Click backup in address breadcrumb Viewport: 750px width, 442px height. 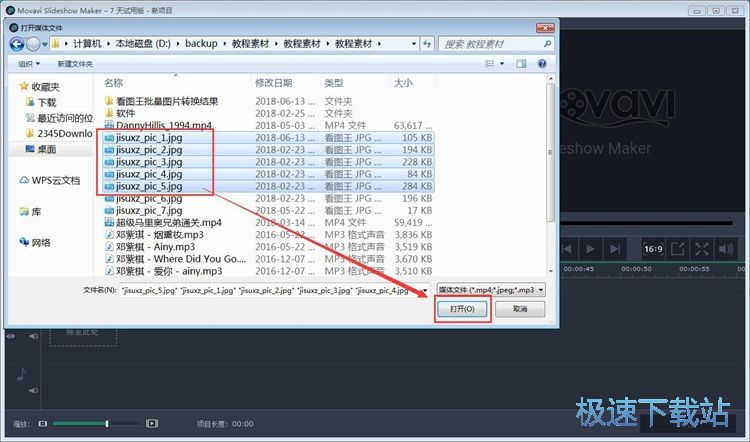[201, 44]
